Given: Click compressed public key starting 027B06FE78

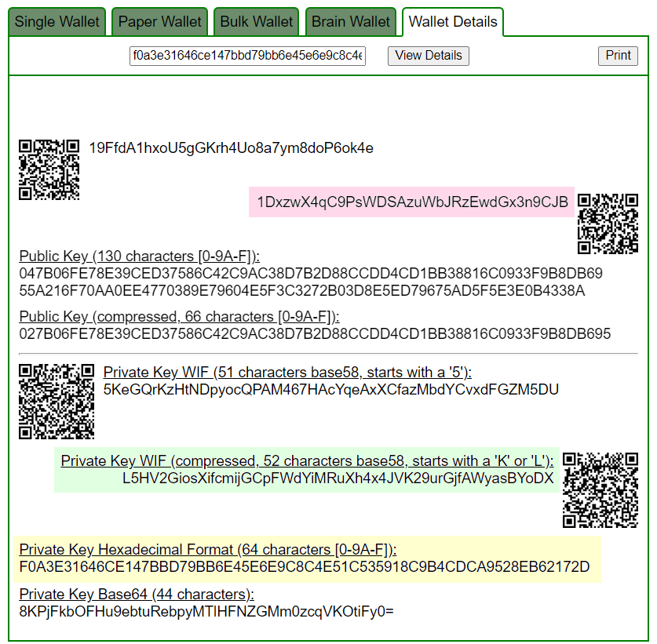Looking at the screenshot, I should [315, 333].
